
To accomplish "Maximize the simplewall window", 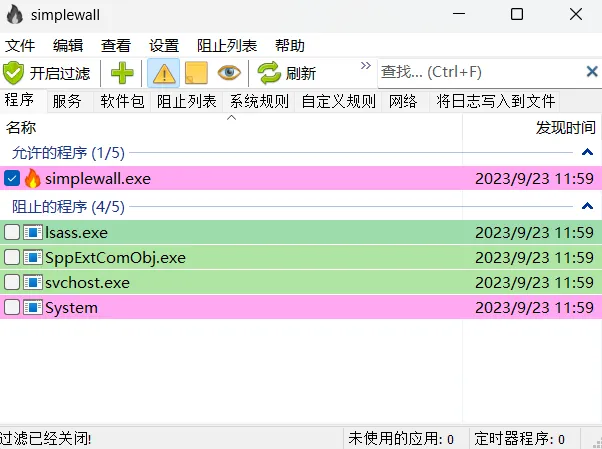I will tap(517, 14).
